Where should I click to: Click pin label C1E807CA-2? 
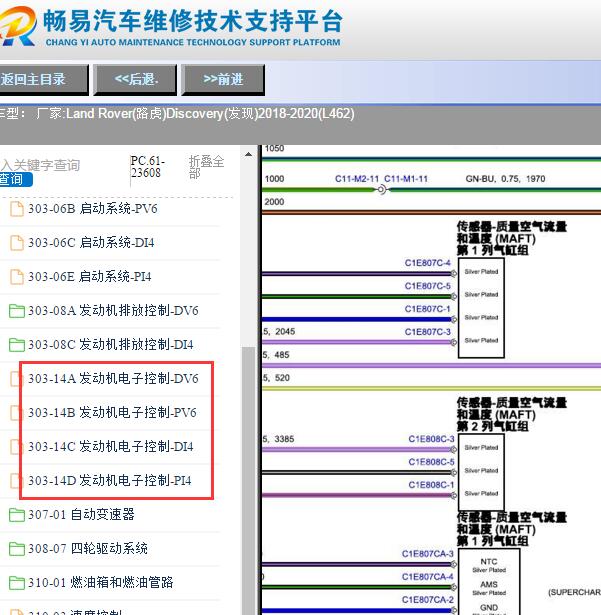tap(428, 600)
